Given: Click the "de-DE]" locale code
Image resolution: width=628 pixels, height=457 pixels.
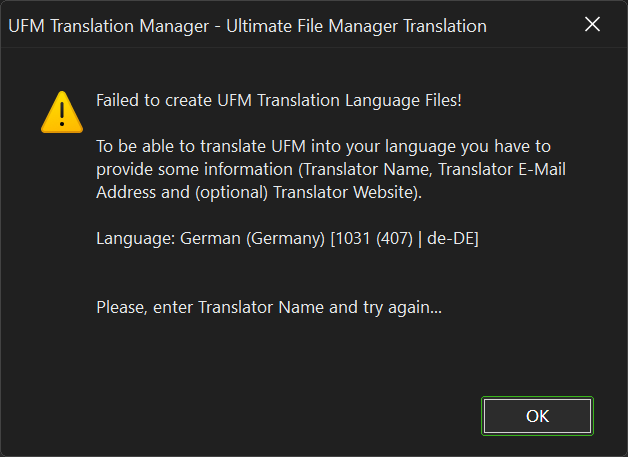Looking at the screenshot, I should (x=452, y=239).
